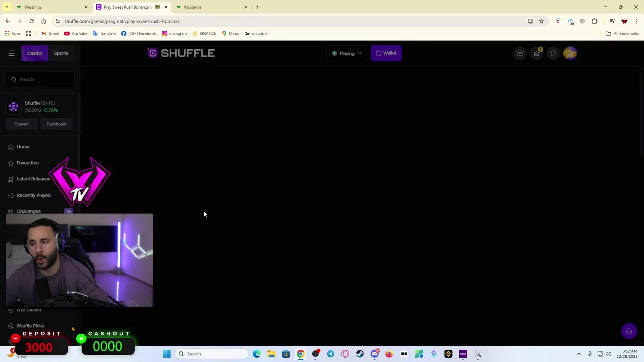Open the Facebook bookmark
This screenshot has height=362, width=644.
[138, 34]
